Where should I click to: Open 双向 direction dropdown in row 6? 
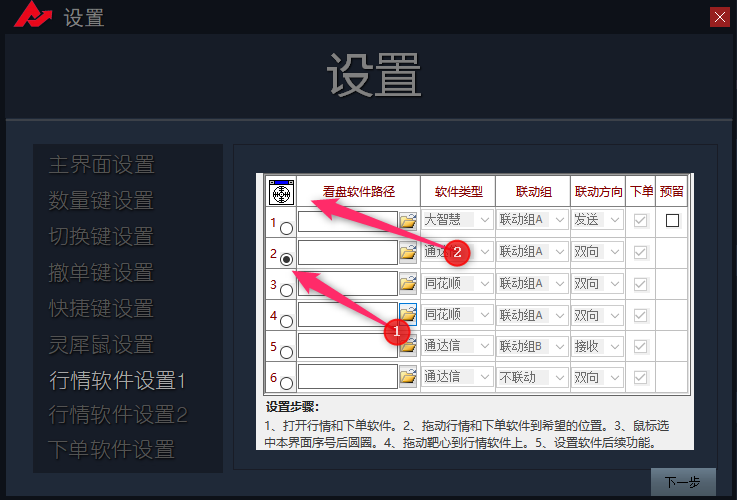point(597,377)
